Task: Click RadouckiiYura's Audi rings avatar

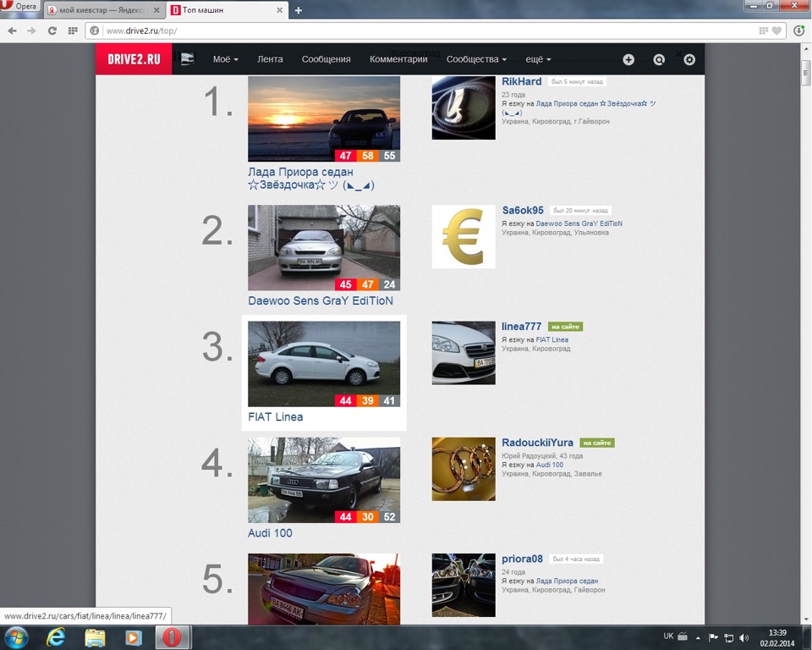Action: [x=464, y=469]
